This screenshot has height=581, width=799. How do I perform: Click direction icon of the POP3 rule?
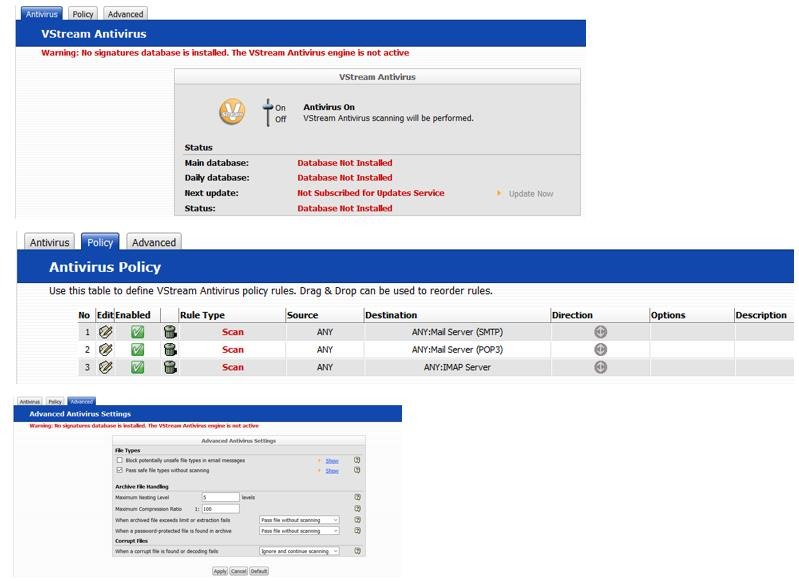[600, 350]
